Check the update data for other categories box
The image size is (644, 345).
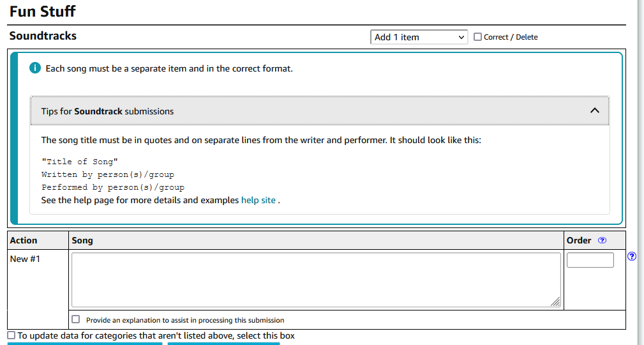point(11,335)
